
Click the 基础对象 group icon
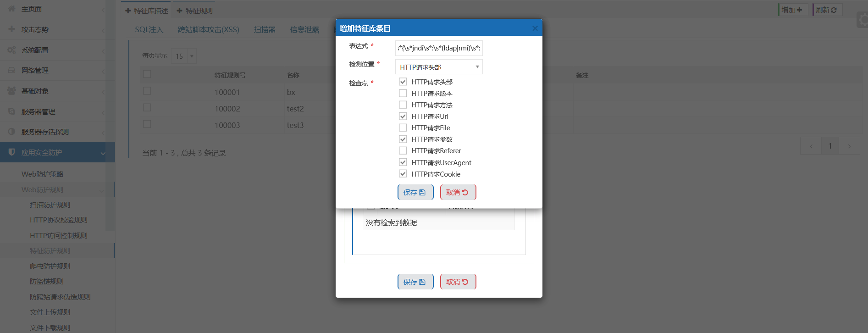pyautogui.click(x=11, y=91)
